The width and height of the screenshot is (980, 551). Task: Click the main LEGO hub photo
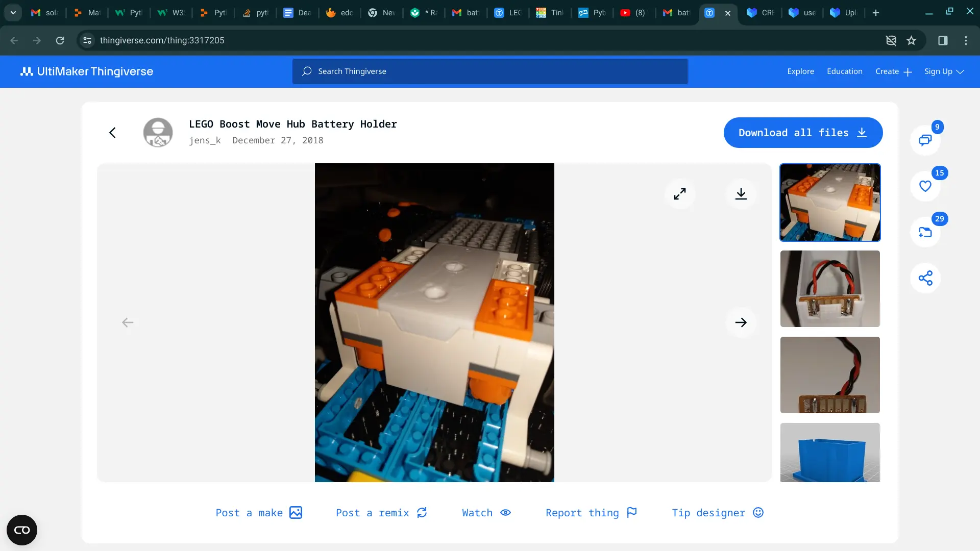434,322
